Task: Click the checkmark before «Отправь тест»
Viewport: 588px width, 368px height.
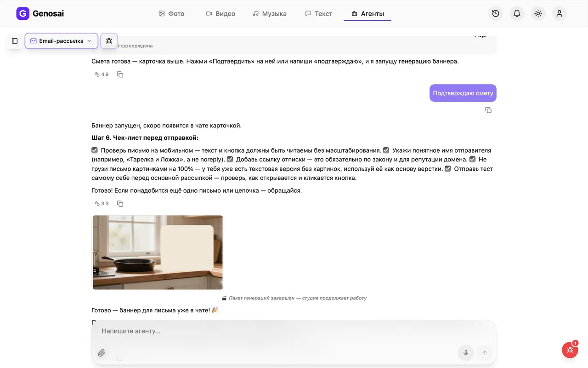Action: pyautogui.click(x=448, y=169)
